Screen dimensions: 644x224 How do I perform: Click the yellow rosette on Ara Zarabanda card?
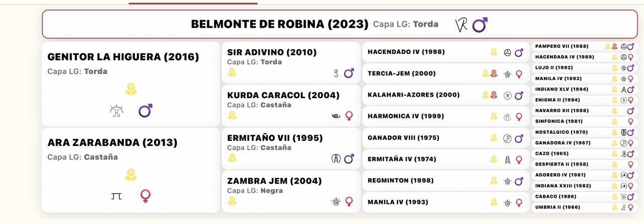131,175
